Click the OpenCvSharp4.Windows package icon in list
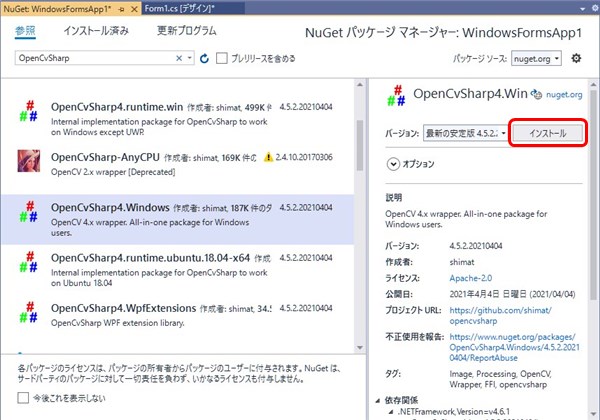The image size is (600, 420). pyautogui.click(x=28, y=212)
